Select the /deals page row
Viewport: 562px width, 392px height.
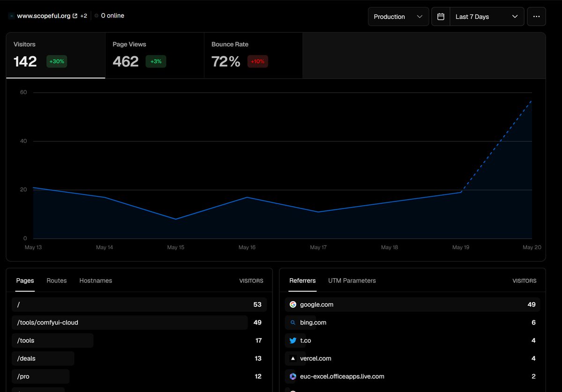[139, 358]
